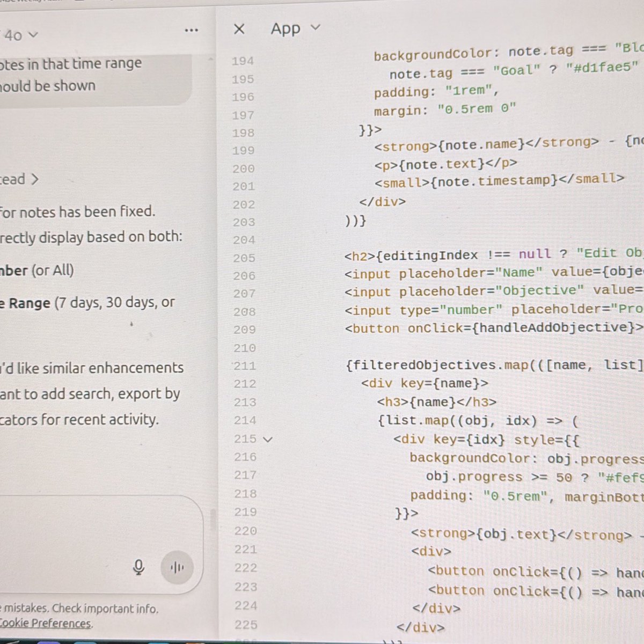Screen dimensions: 644x644
Task: Start voice mode with waveform button
Action: (177, 567)
